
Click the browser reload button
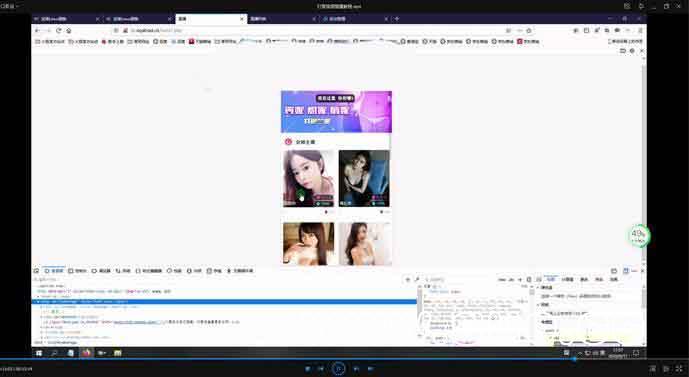point(58,31)
